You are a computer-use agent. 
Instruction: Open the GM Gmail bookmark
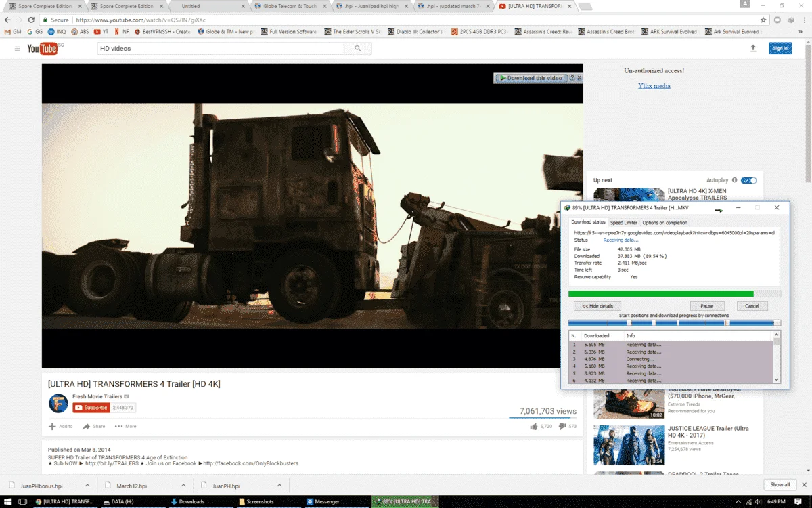pyautogui.click(x=13, y=32)
